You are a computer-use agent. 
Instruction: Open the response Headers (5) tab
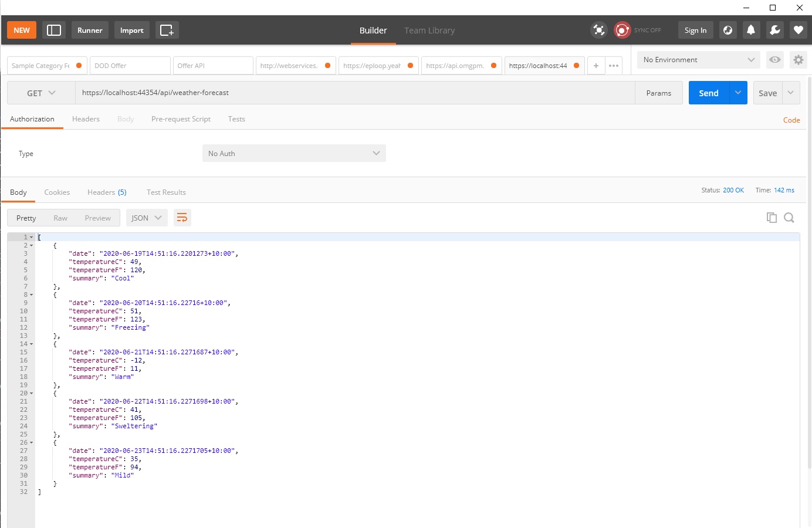coord(107,192)
